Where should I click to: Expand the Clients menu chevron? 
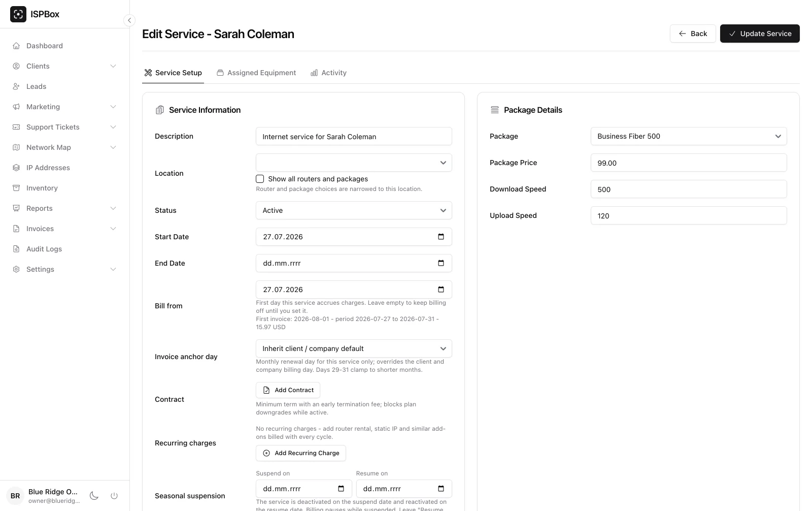point(113,66)
